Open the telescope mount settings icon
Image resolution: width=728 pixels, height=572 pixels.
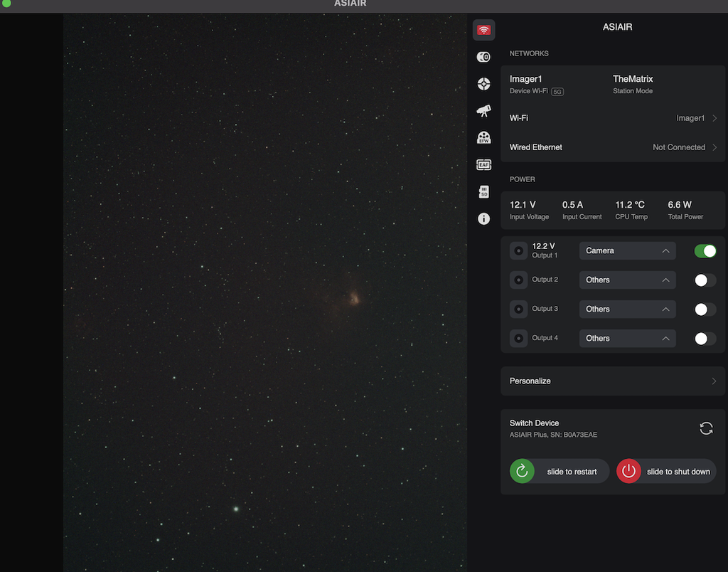click(x=483, y=110)
